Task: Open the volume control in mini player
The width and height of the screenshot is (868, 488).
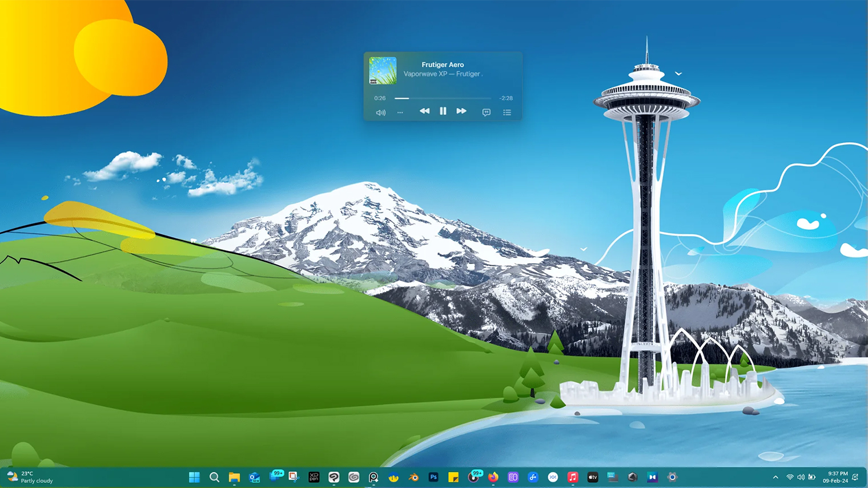Action: point(381,113)
